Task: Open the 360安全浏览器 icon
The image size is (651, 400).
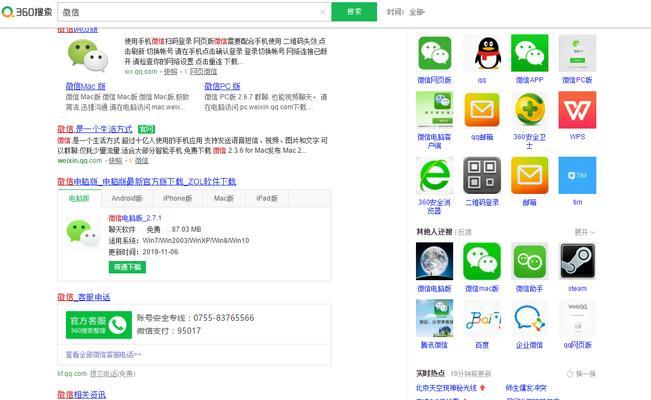Action: [x=434, y=175]
